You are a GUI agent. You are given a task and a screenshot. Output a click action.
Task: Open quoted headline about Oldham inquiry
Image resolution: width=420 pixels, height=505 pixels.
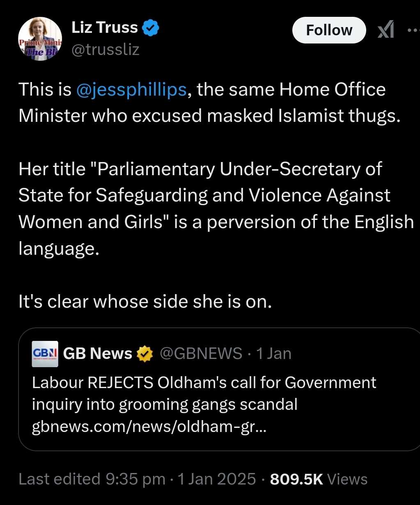click(204, 393)
